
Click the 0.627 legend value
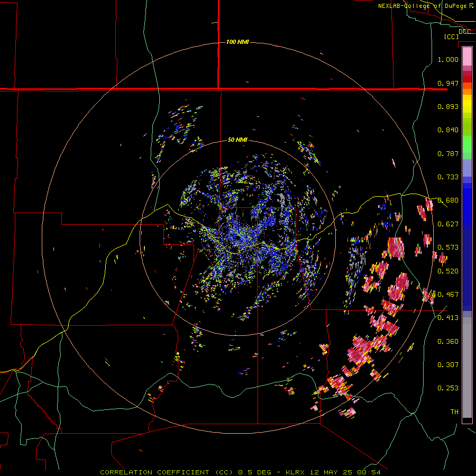point(448,224)
